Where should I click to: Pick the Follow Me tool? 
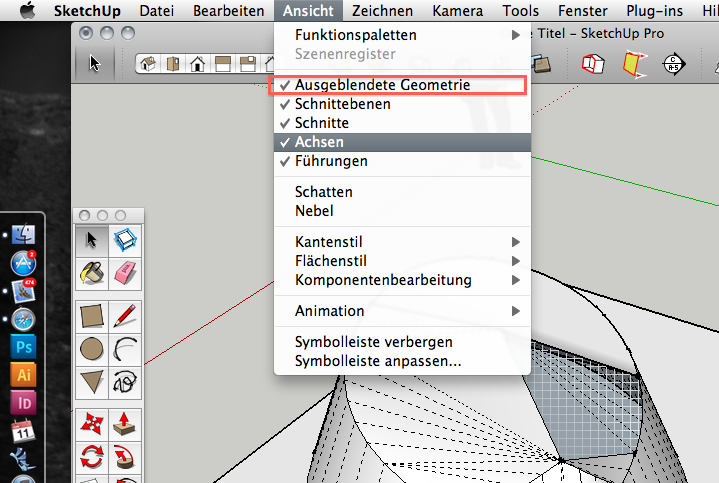125,457
